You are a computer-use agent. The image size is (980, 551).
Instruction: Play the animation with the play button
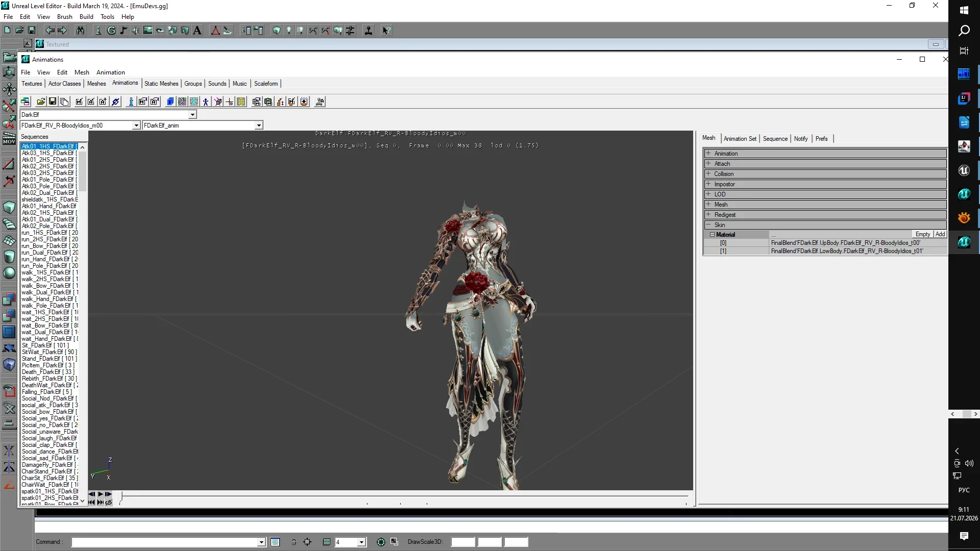101,494
